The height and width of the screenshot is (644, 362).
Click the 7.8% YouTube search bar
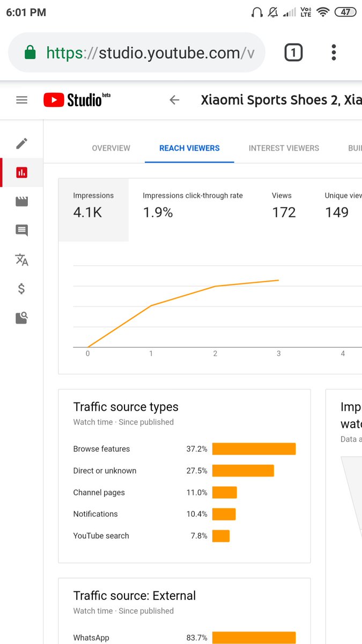click(221, 536)
